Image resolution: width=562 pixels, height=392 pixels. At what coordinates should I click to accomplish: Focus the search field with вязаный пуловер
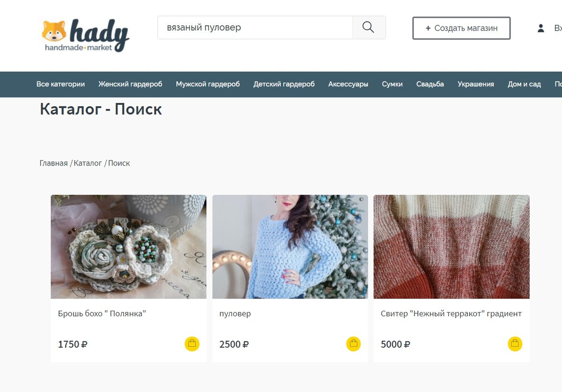[255, 28]
